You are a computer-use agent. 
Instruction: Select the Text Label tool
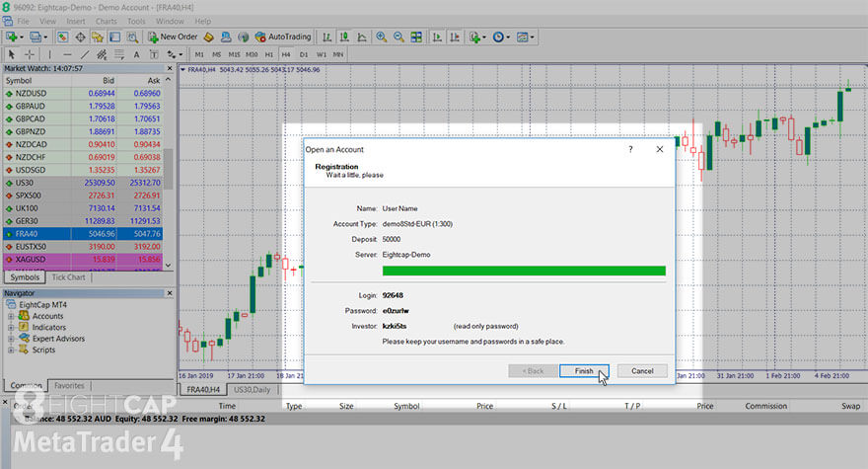tap(154, 54)
